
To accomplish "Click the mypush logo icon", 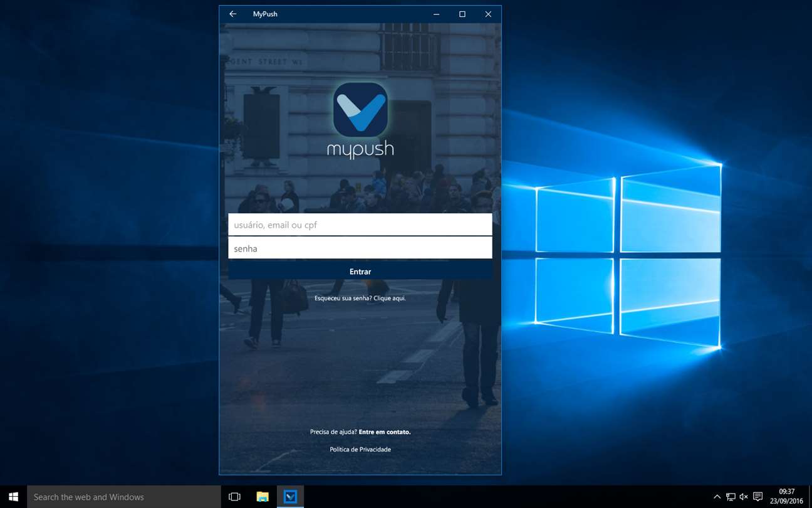I will coord(360,110).
